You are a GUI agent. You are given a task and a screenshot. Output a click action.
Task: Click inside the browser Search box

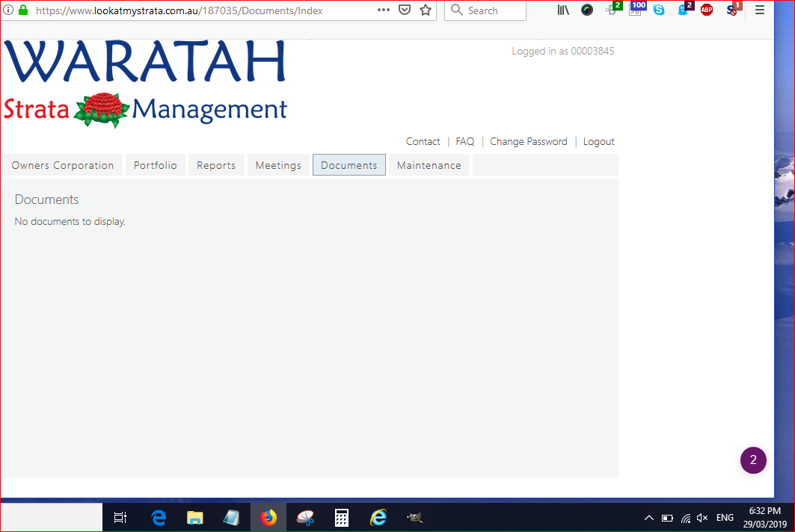[485, 10]
